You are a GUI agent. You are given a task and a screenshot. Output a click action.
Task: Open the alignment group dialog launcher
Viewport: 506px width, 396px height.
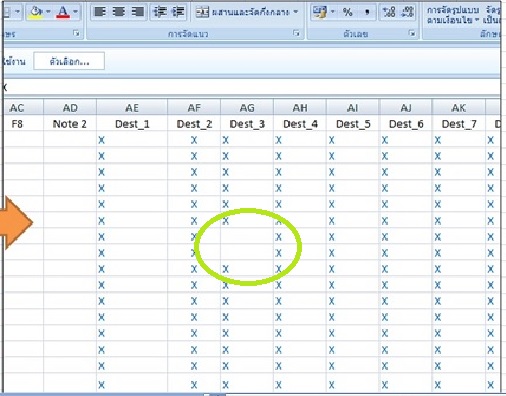tap(296, 33)
